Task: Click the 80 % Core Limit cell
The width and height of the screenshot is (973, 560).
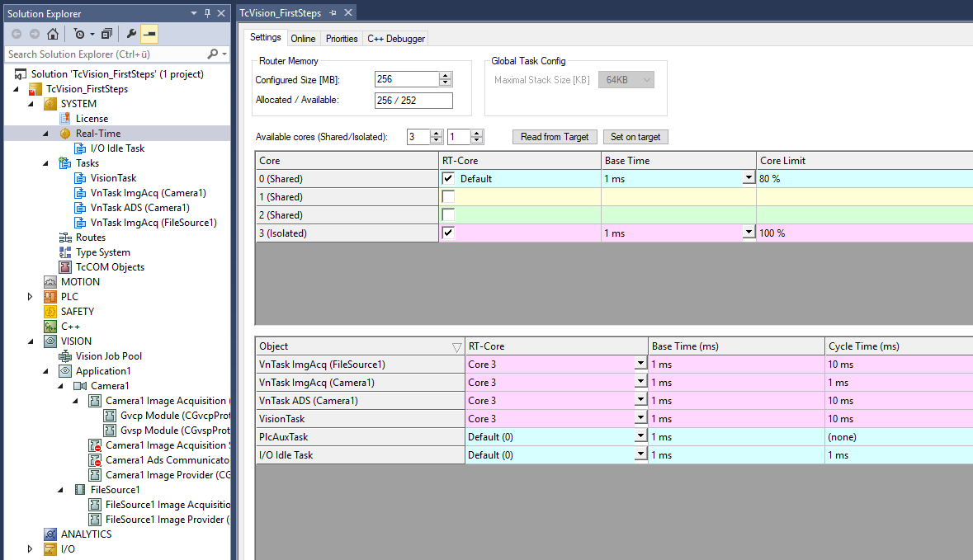Action: pos(864,179)
